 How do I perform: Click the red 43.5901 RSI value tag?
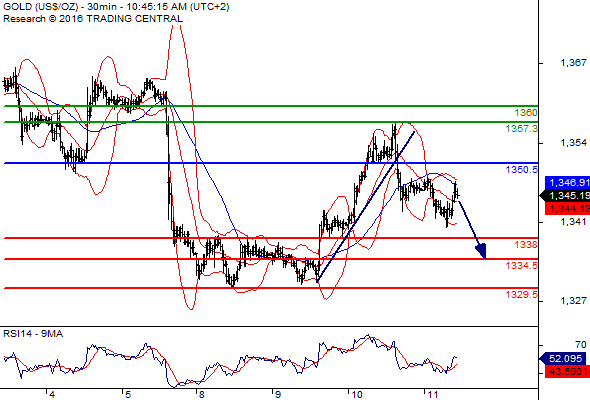click(x=566, y=371)
